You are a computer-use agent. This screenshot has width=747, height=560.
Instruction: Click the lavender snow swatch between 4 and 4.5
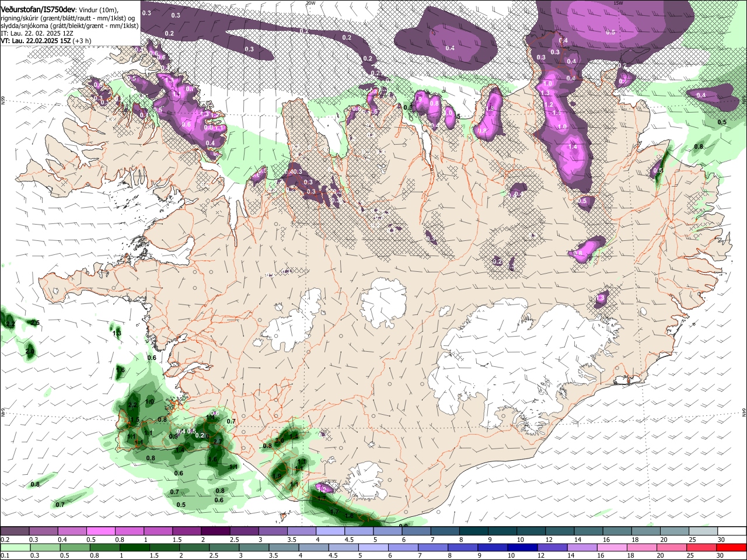point(330,531)
